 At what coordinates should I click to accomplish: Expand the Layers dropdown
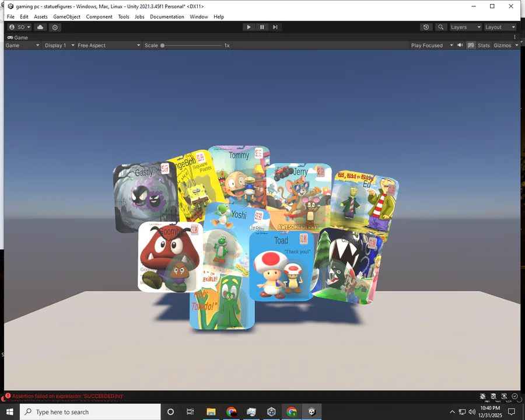466,27
